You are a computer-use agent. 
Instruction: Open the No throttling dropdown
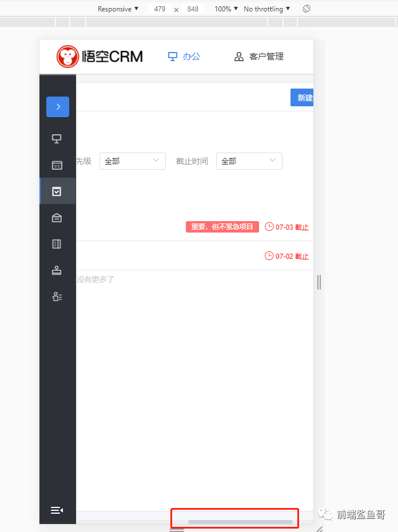point(267,9)
